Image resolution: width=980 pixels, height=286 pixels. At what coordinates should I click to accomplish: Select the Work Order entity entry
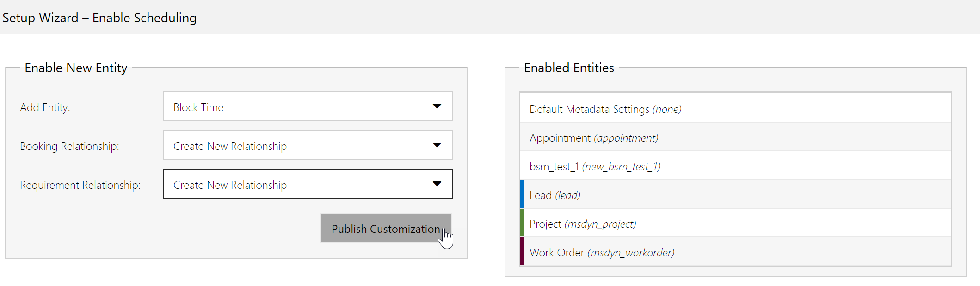coord(601,252)
